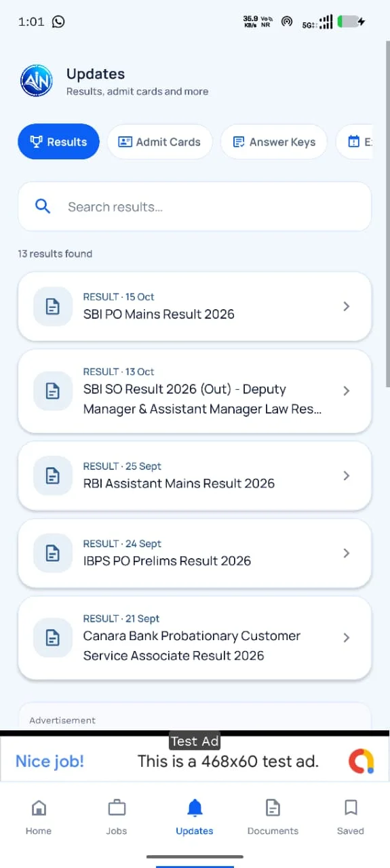
Task: Focus the Search results field
Action: point(195,207)
